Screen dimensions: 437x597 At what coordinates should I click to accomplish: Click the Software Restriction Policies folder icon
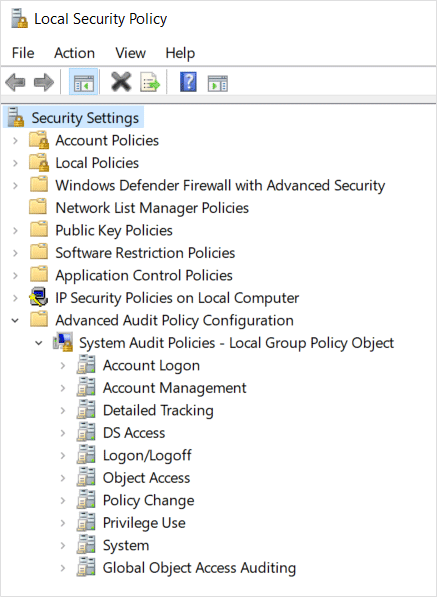[39, 252]
